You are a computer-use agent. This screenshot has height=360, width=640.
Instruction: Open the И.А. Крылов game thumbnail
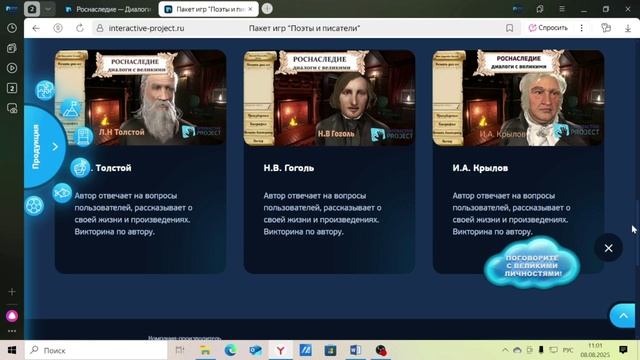(518, 98)
